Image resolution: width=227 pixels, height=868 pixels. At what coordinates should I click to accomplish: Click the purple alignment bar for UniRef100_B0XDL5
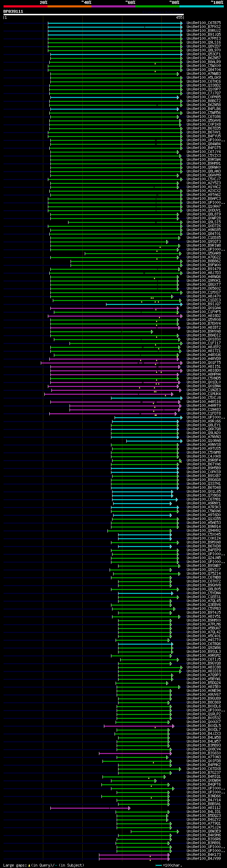coord(139,726)
